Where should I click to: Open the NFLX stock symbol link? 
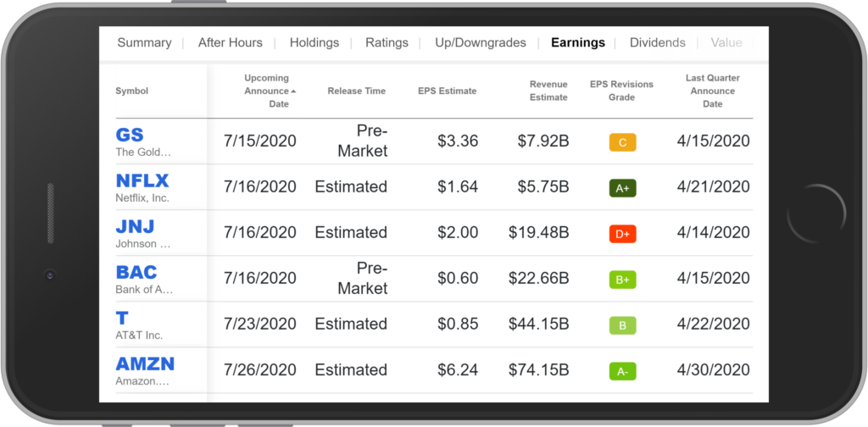click(142, 180)
